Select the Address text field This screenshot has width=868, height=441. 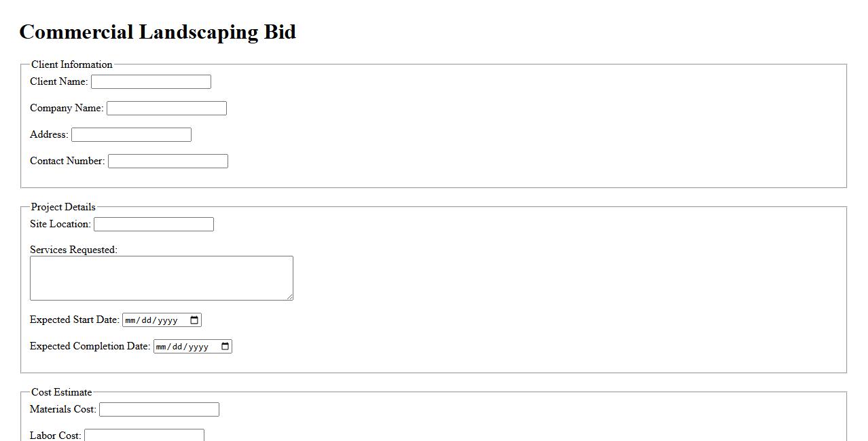(131, 135)
